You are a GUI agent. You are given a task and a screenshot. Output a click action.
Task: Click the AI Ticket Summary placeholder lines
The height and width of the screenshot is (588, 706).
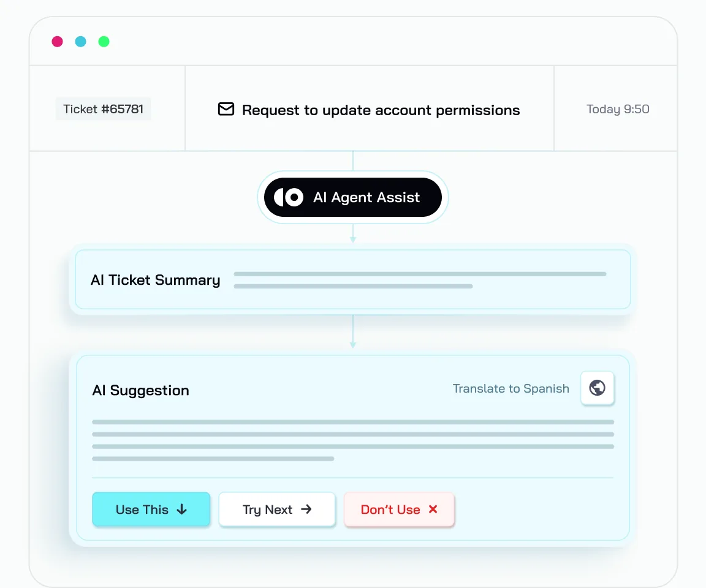pos(420,280)
